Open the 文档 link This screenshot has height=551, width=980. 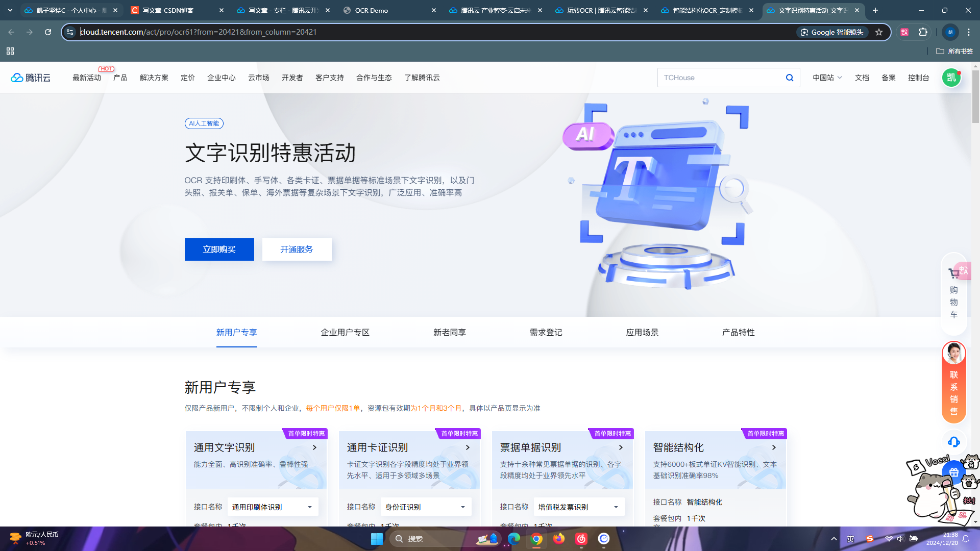pos(862,78)
